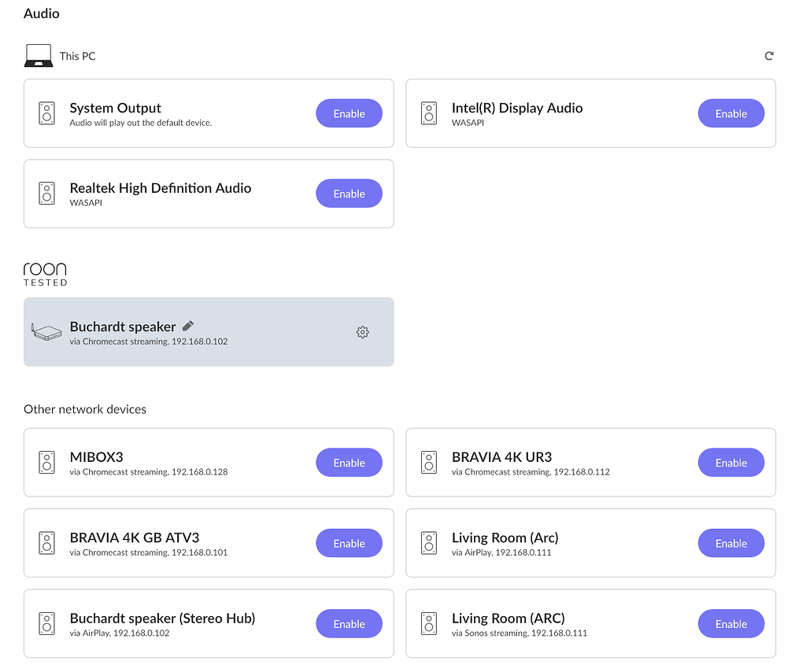Screen dimensions: 806x672
Task: Select the speaker icon for BRAVIA 4K UR3
Action: pos(429,462)
